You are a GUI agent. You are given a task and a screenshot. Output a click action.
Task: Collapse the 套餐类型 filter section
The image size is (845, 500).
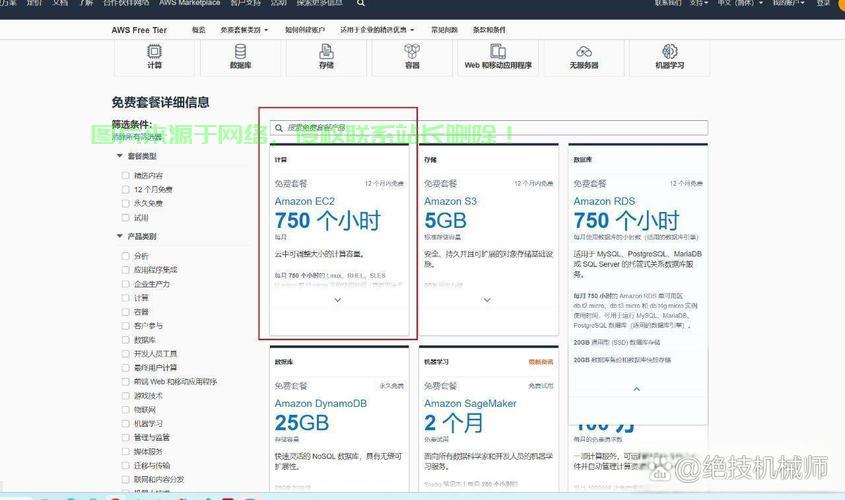(120, 156)
